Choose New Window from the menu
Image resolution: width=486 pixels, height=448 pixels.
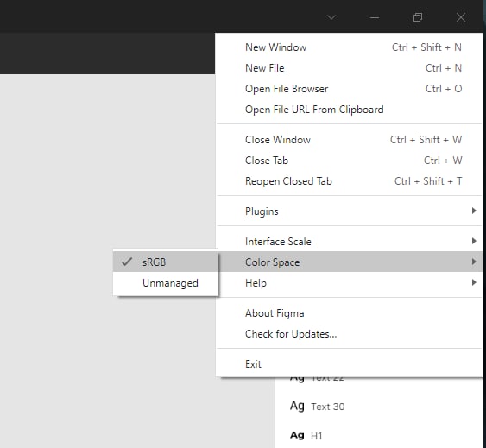(x=349, y=47)
